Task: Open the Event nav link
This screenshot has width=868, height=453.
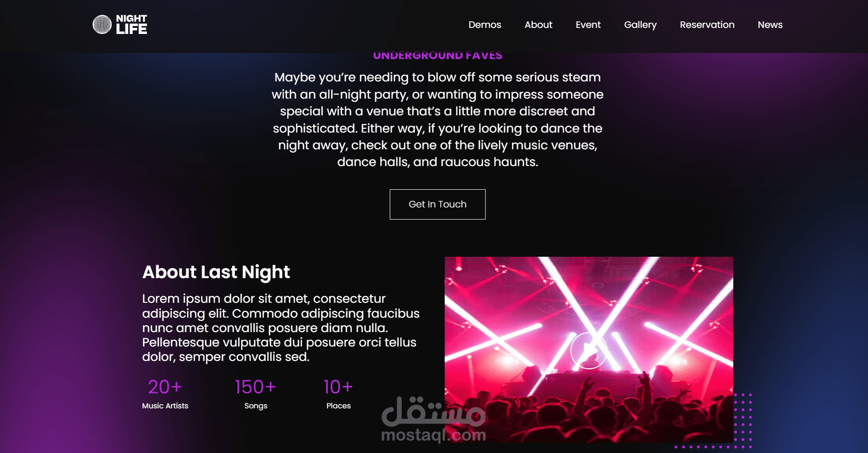Action: click(x=588, y=25)
